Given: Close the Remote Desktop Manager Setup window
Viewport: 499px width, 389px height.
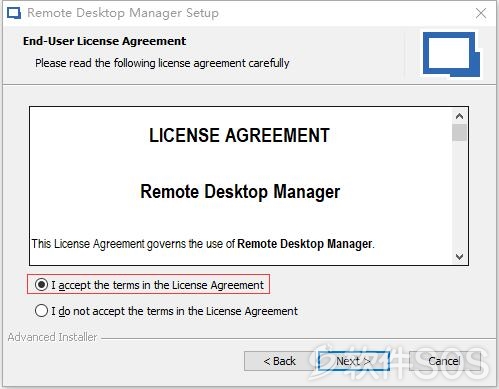Looking at the screenshot, I should 481,13.
